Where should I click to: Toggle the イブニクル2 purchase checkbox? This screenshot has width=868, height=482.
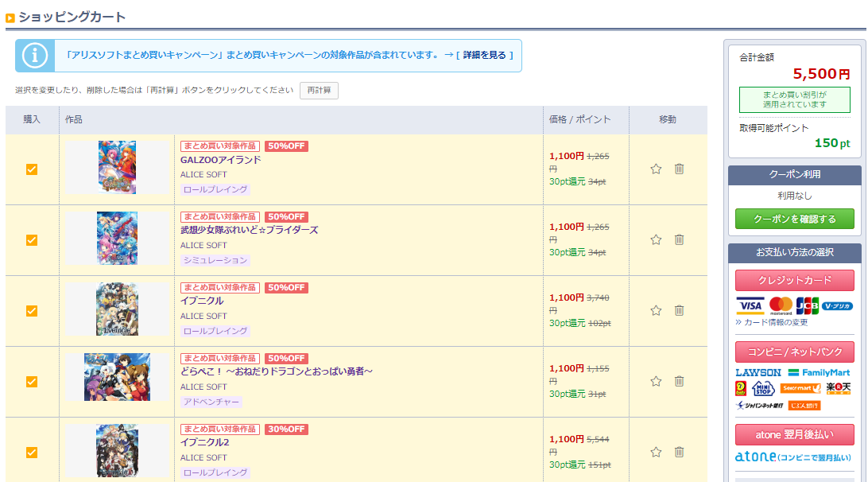click(x=32, y=453)
